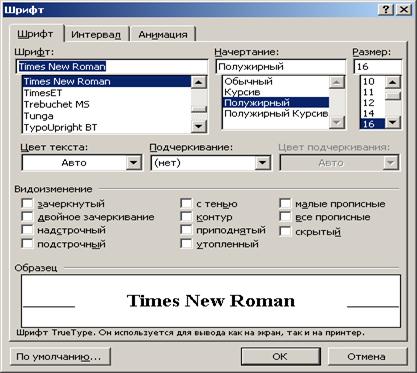Enable все прописные all caps checkbox
Image resolution: width=417 pixels, height=373 pixels.
pyautogui.click(x=285, y=217)
